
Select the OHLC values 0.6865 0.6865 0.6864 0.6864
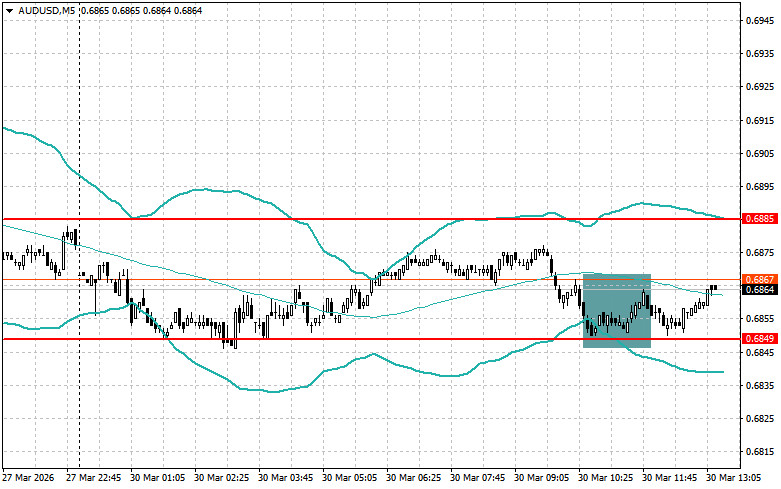(141, 10)
